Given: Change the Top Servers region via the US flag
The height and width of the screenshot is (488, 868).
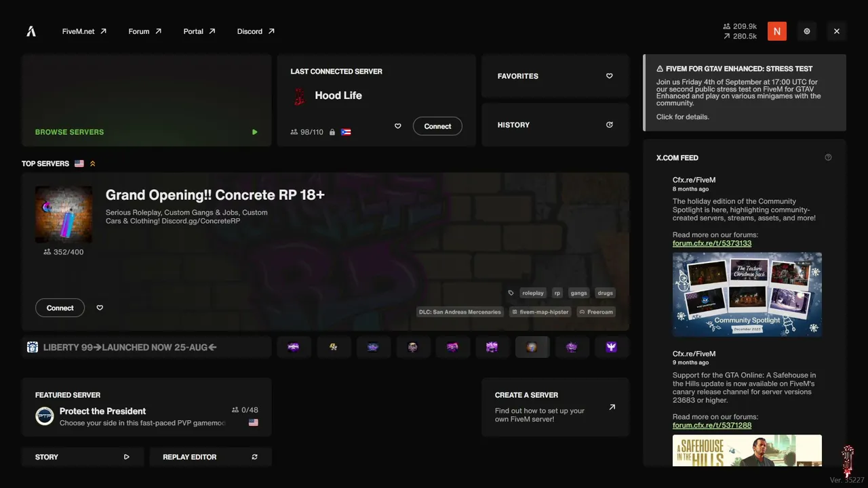Looking at the screenshot, I should coord(79,163).
